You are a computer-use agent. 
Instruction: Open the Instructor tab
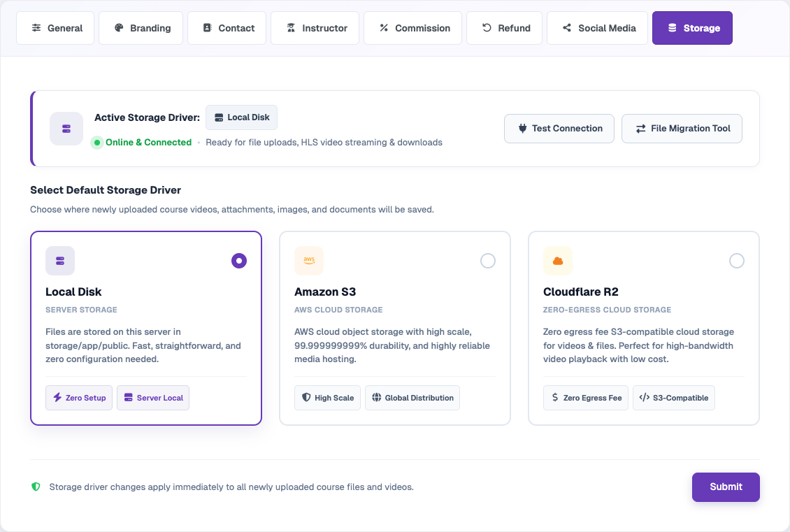tap(315, 28)
